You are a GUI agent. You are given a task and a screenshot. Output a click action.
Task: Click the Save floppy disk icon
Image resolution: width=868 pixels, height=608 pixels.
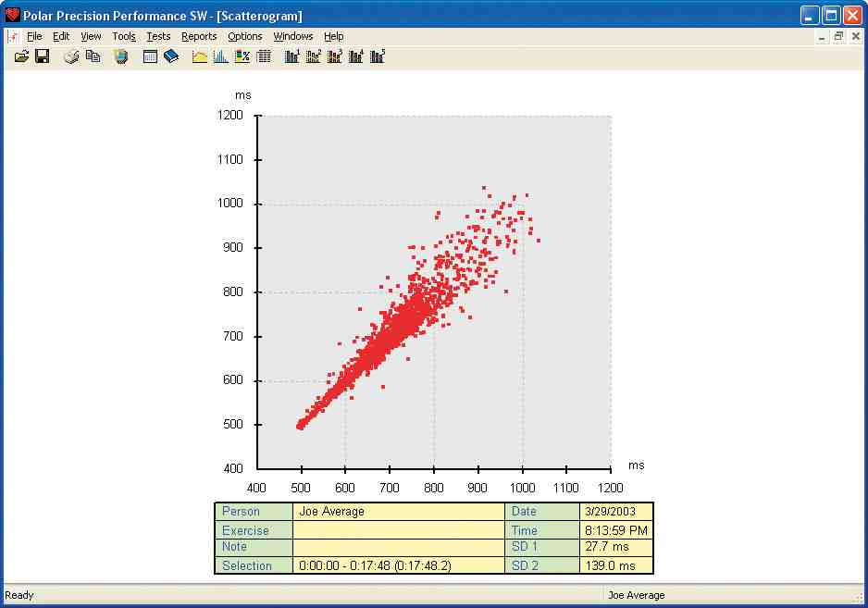[x=42, y=57]
